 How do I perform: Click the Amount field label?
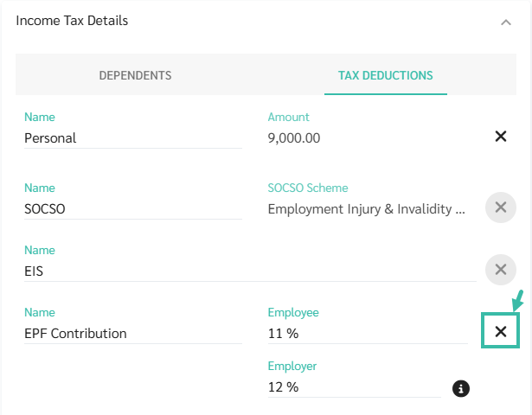(288, 117)
